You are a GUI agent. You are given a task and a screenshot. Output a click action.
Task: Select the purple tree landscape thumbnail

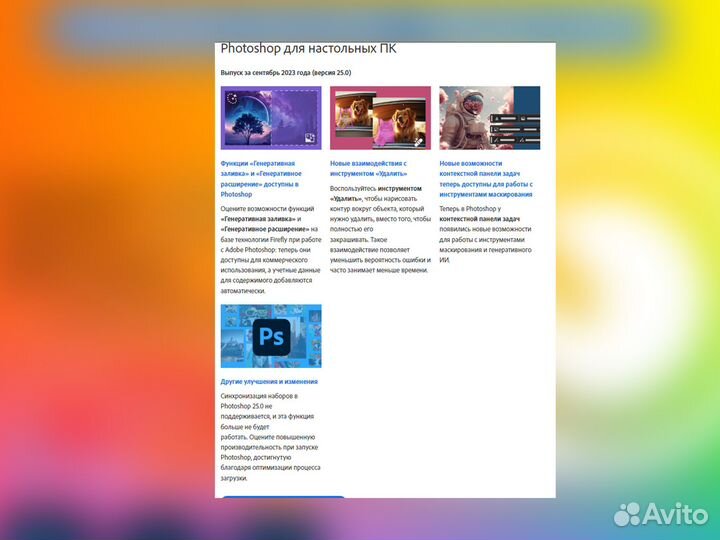[x=270, y=118]
